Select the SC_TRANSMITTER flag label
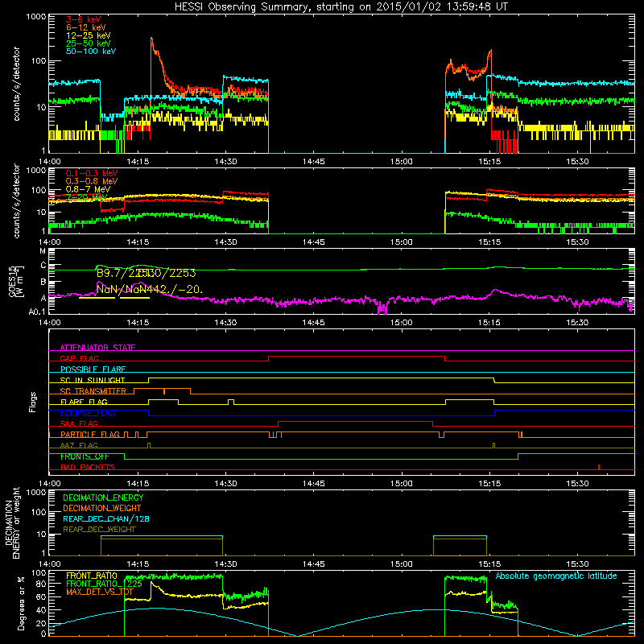 [93, 390]
